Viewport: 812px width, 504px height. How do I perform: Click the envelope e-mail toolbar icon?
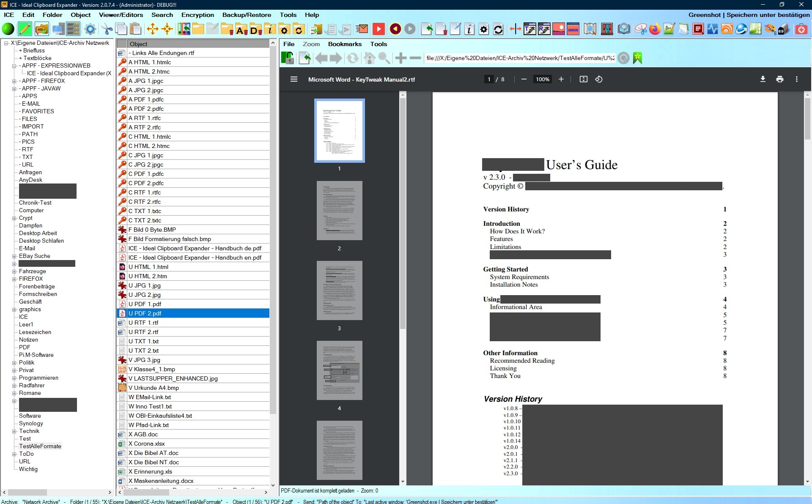tap(362, 29)
